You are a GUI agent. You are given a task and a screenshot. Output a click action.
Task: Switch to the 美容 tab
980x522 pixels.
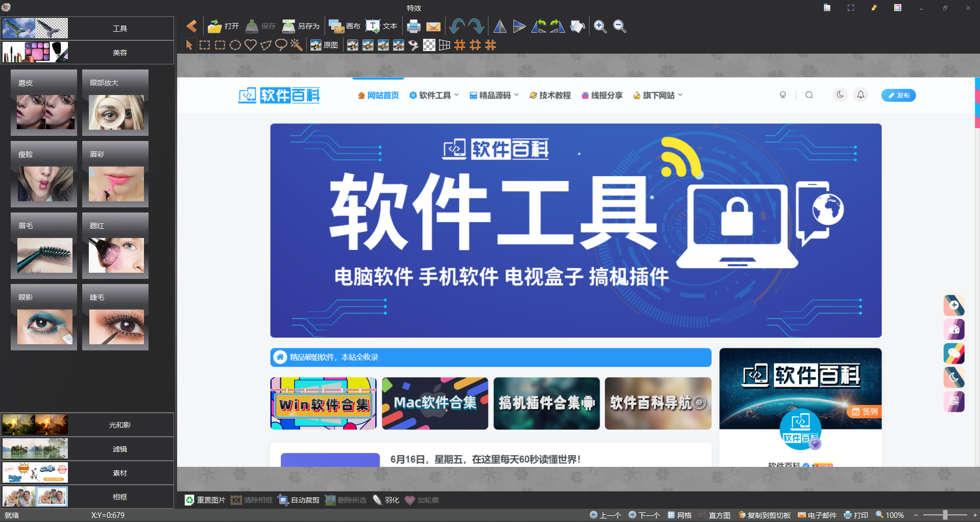(119, 52)
